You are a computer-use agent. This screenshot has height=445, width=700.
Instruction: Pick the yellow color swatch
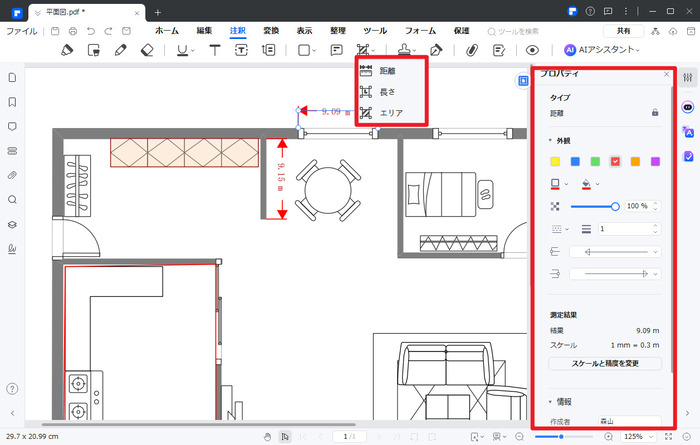coord(555,161)
